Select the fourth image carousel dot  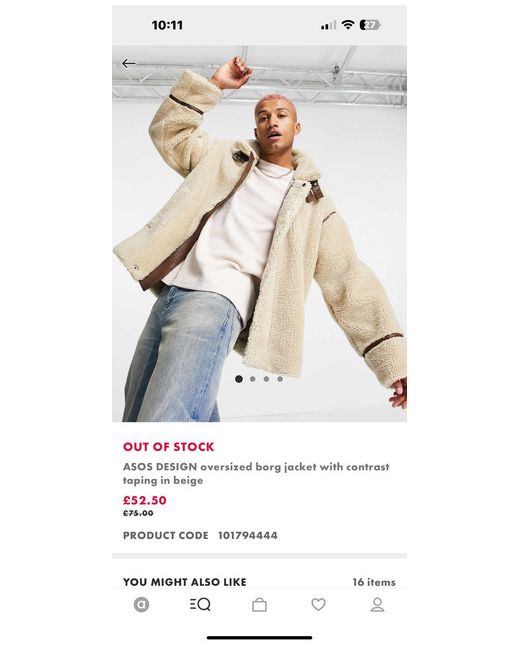click(x=280, y=379)
